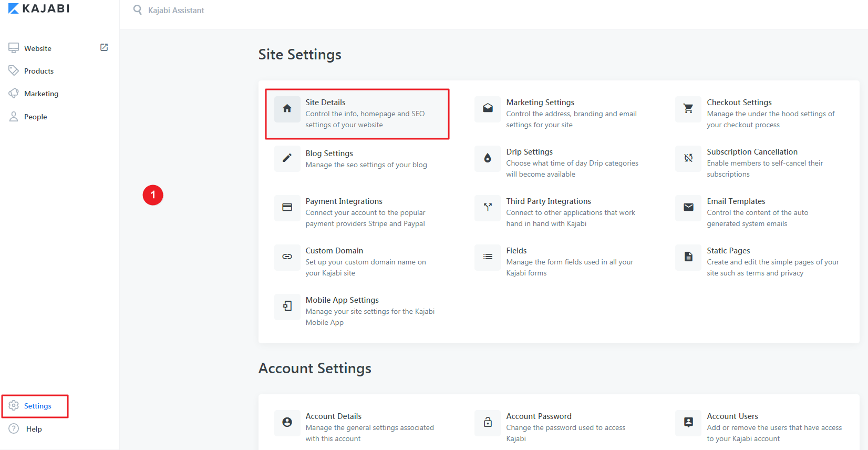
Task: Click the Help question mark icon
Action: [x=14, y=428]
